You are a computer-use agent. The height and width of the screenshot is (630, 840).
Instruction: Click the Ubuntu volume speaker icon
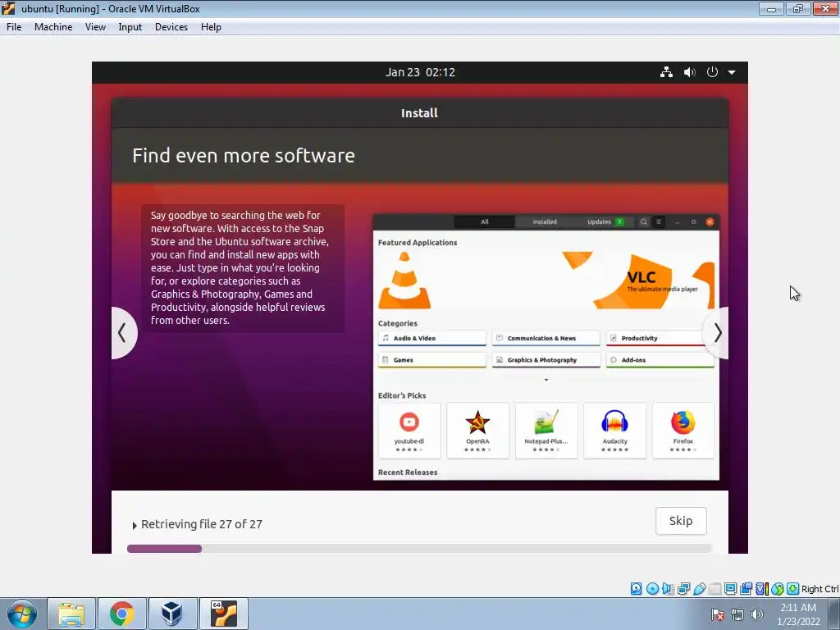pyautogui.click(x=689, y=72)
